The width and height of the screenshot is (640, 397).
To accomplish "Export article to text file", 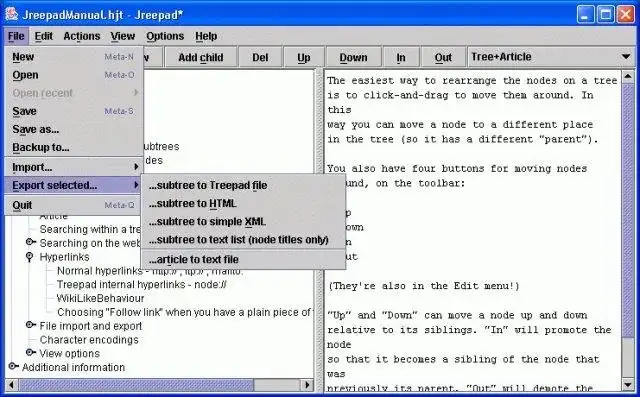I will pyautogui.click(x=243, y=259).
